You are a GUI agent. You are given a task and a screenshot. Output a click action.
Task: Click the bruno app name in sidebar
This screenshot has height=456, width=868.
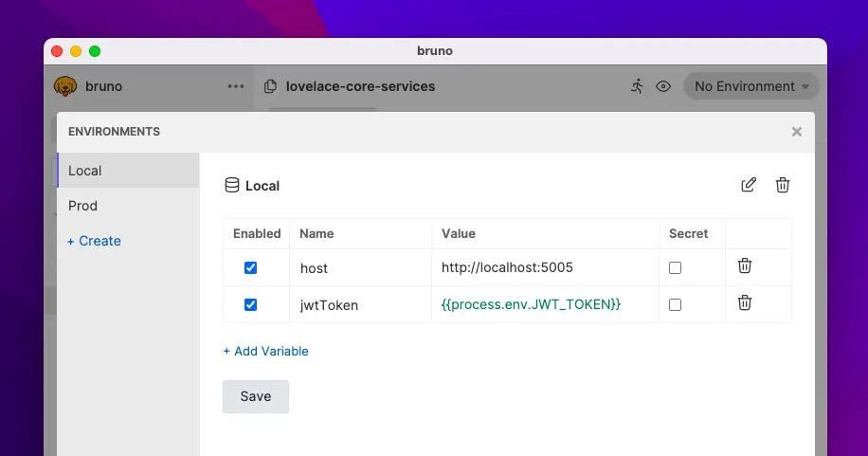(x=103, y=86)
